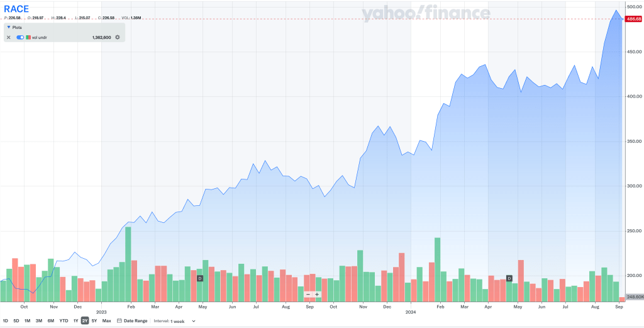Open the Date Range calendar picker
644x328 pixels.
(131, 320)
